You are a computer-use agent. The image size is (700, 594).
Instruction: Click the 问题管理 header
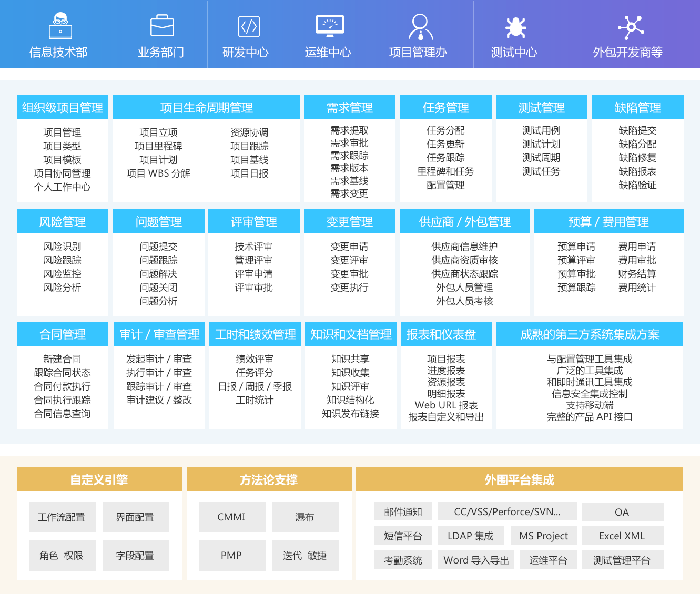[x=159, y=221]
